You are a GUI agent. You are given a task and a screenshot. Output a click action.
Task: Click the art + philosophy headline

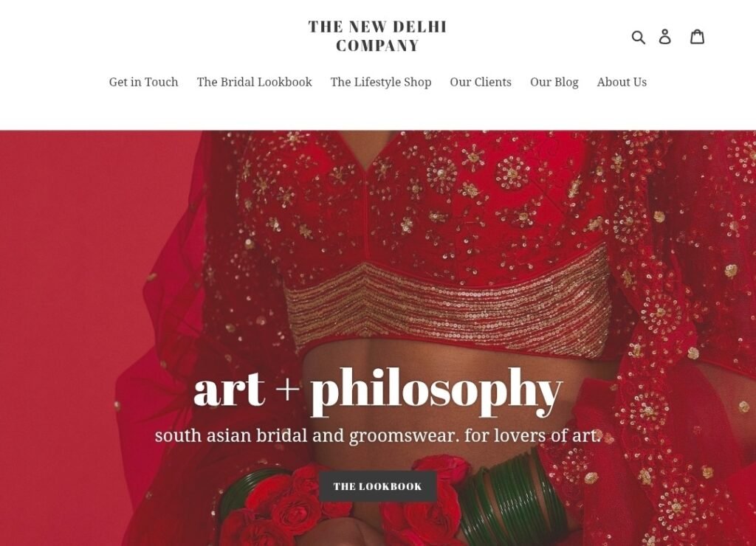pos(378,391)
